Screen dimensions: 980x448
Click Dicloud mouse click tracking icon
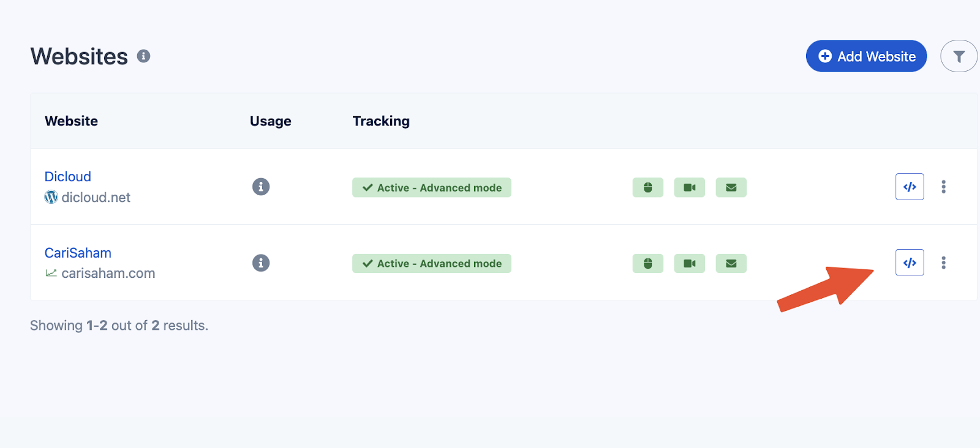pyautogui.click(x=648, y=187)
